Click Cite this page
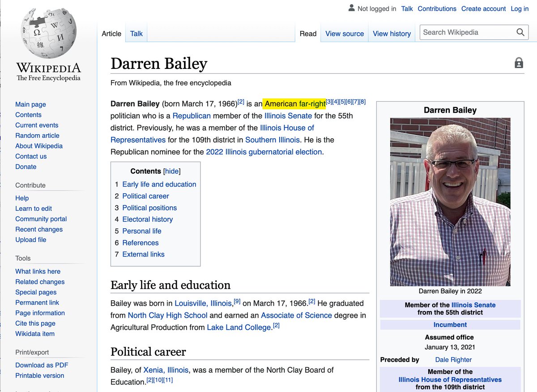The height and width of the screenshot is (392, 537). click(x=35, y=323)
